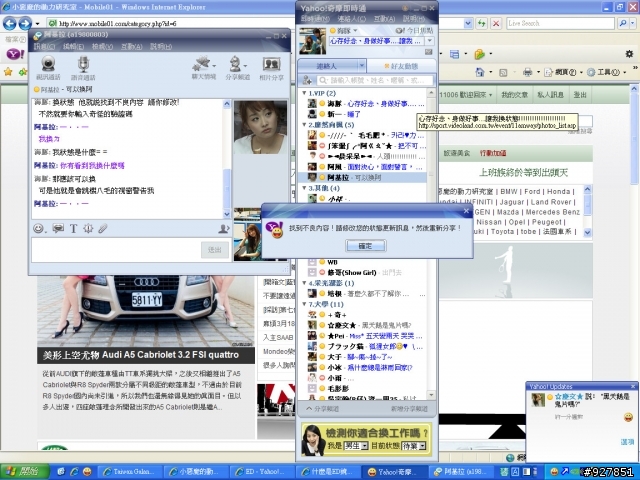Click the add share channel link in Messenger
The image size is (640, 480).
[409, 409]
